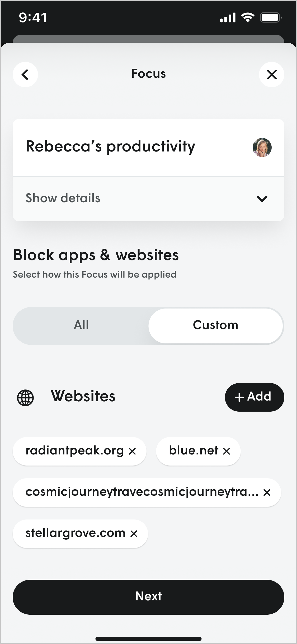Viewport: 297px width, 644px height.
Task: Tap Rebecca's profile avatar
Action: (262, 148)
